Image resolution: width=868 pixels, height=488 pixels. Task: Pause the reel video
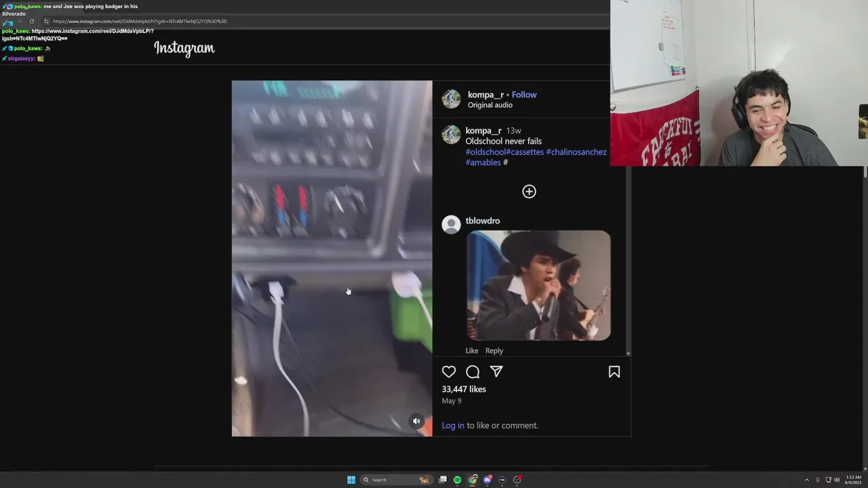pos(332,258)
